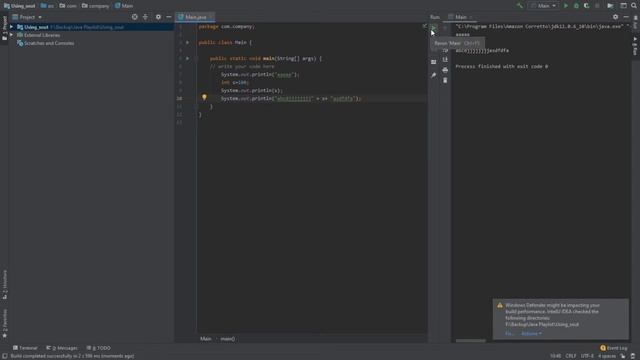Toggle the Favorites side tool window tab
Image resolution: width=640 pixels, height=360 pixels.
[4, 323]
